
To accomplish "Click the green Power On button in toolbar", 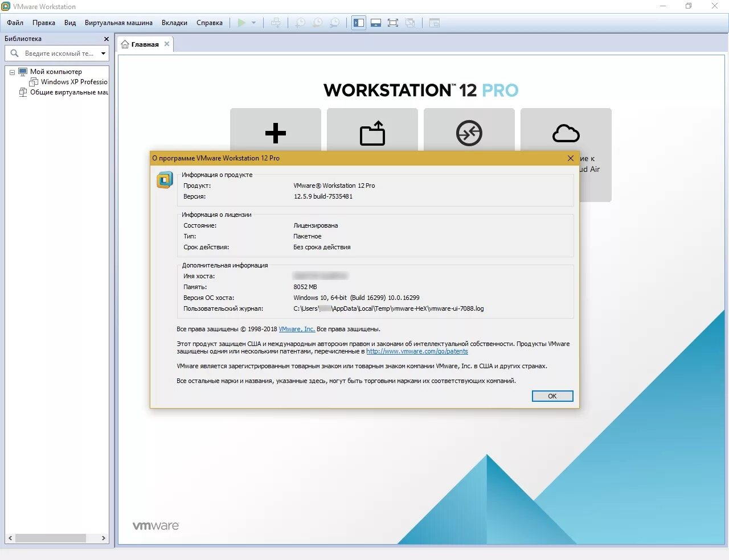I will click(241, 23).
